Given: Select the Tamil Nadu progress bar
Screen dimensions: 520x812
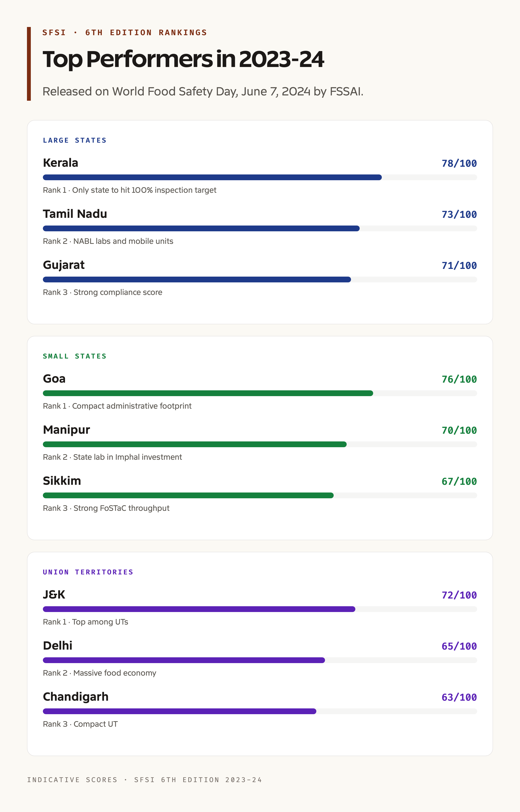Looking at the screenshot, I should coord(260,228).
